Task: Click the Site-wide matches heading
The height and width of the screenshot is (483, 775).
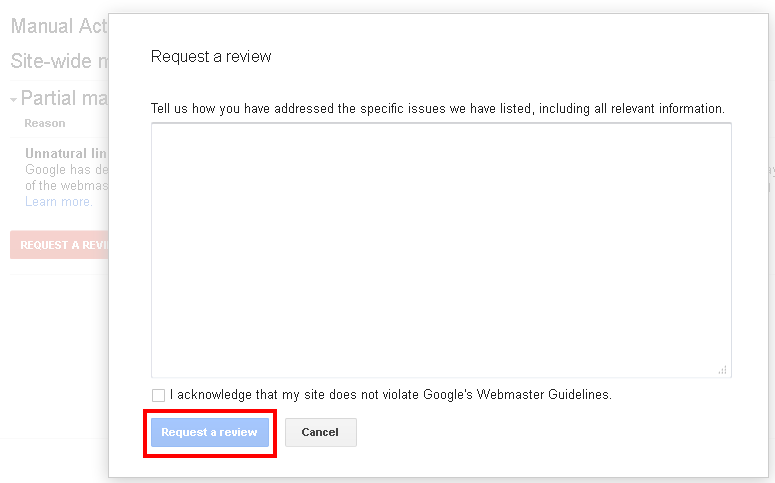Action: tap(59, 61)
